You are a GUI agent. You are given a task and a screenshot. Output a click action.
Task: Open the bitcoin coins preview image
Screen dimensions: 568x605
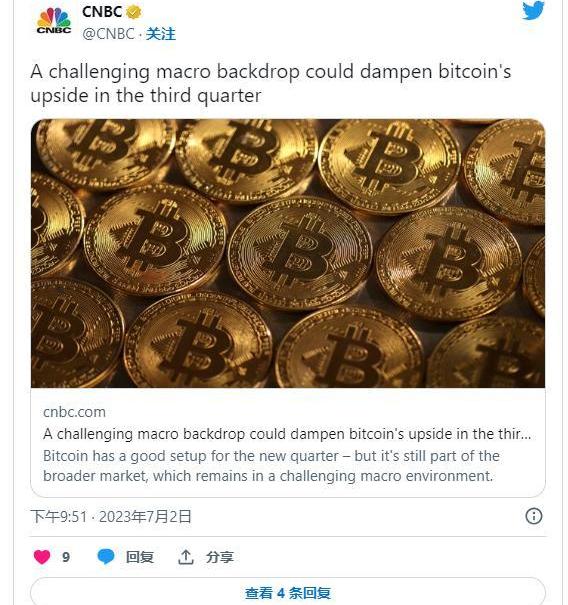(x=288, y=253)
